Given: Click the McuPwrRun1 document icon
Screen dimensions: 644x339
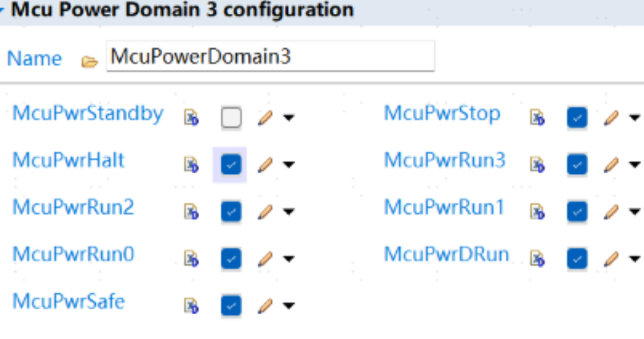Looking at the screenshot, I should (538, 212).
